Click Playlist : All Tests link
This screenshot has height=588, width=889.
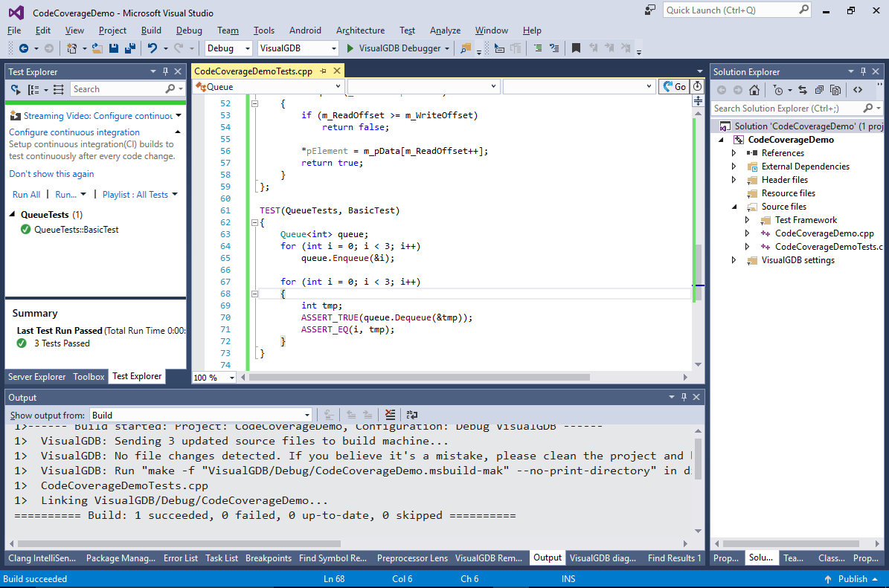click(x=135, y=194)
